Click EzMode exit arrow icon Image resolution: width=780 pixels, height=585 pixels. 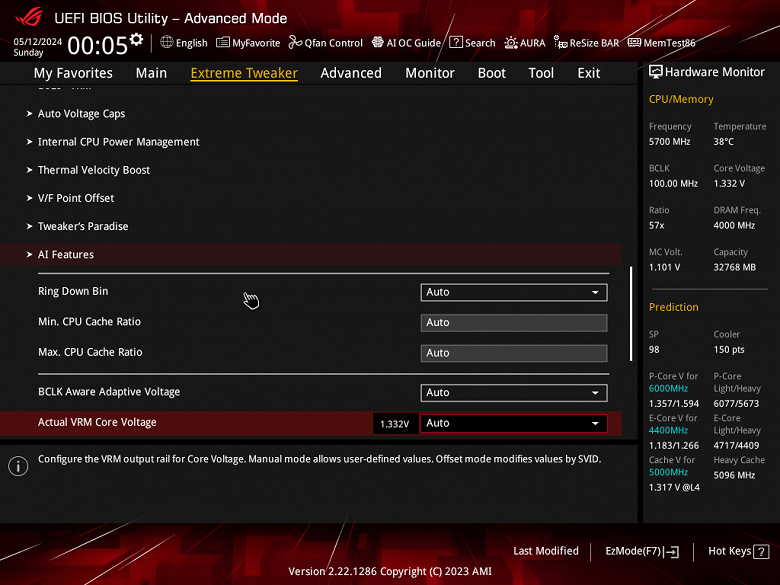672,551
